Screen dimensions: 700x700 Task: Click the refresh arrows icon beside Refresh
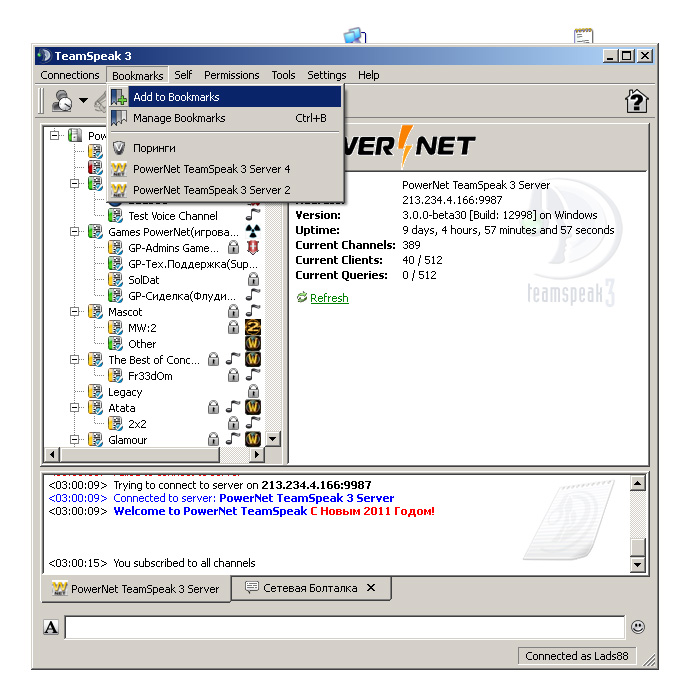point(302,297)
